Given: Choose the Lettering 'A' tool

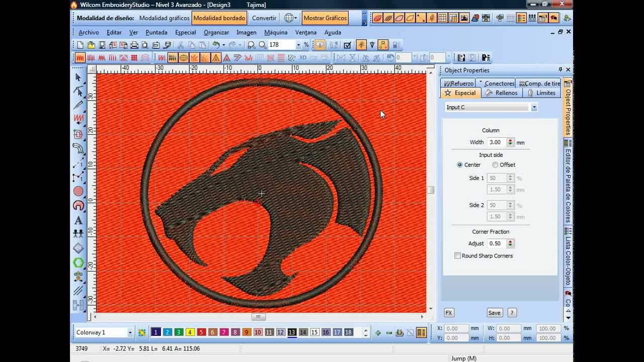Looking at the screenshot, I should coord(78,220).
